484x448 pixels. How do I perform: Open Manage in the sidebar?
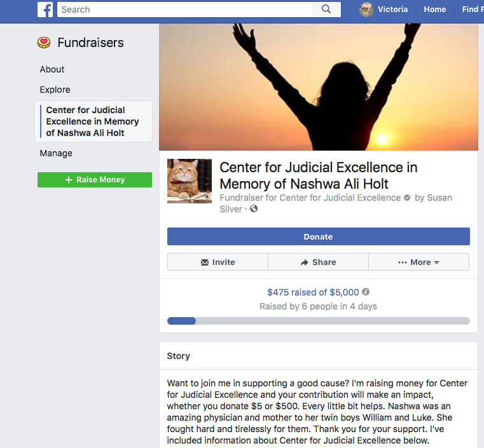click(56, 153)
